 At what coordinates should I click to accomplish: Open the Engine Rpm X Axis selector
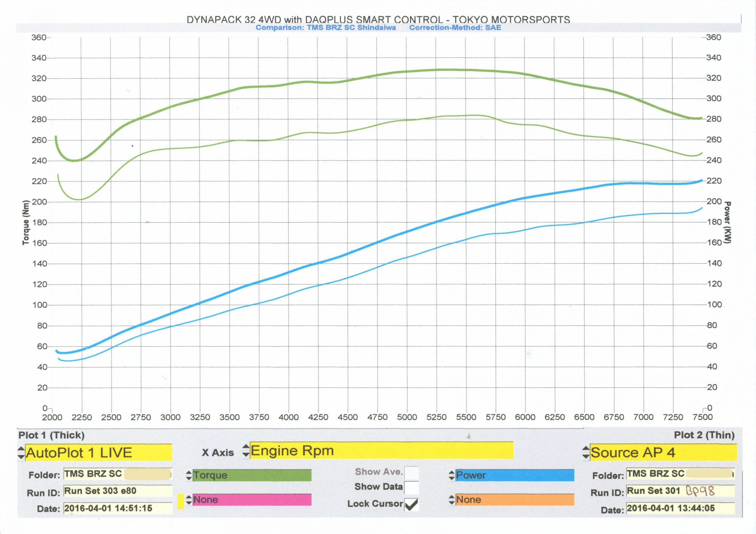(381, 450)
